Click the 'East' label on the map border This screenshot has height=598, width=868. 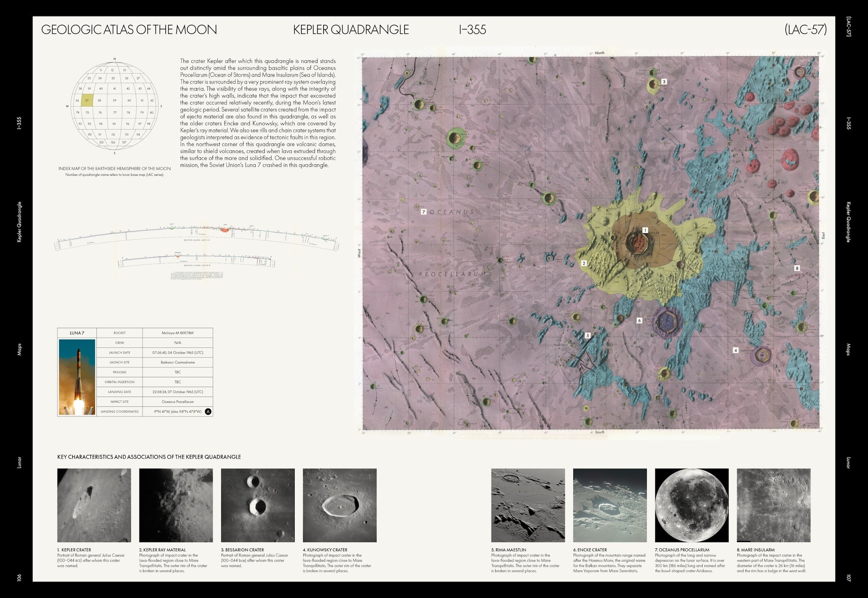pyautogui.click(x=823, y=235)
